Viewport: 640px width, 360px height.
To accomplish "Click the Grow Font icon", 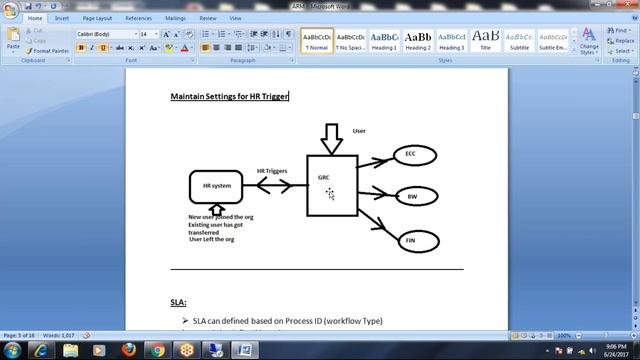I will 166,34.
